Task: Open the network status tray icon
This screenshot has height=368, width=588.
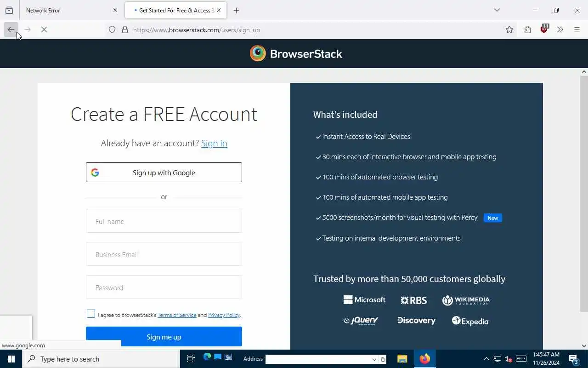Action: click(x=498, y=359)
